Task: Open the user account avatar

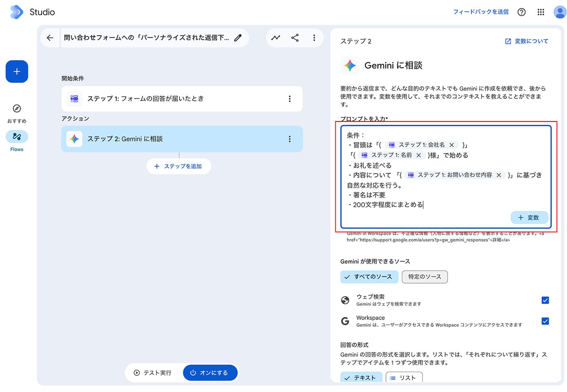Action: coord(560,12)
